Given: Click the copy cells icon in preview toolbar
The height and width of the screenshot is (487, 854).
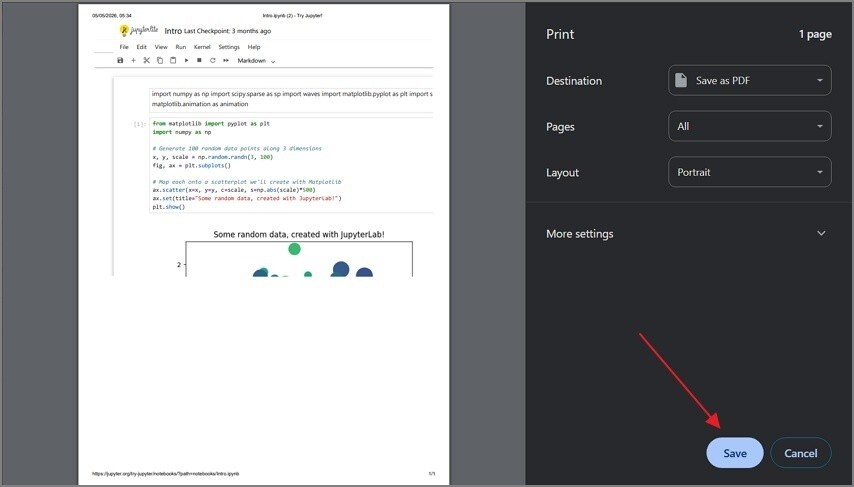Looking at the screenshot, I should [x=160, y=60].
